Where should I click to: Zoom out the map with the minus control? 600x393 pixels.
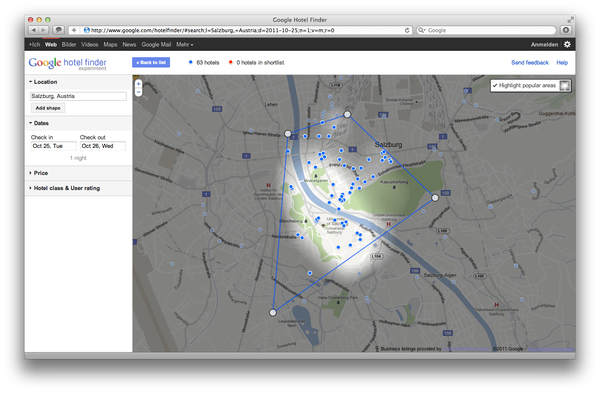139,92
